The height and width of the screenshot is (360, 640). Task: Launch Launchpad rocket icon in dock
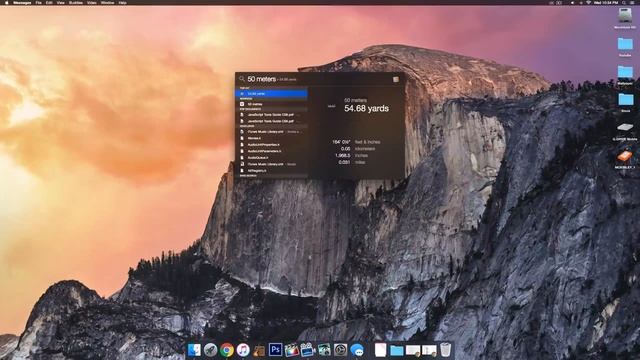[210, 350]
